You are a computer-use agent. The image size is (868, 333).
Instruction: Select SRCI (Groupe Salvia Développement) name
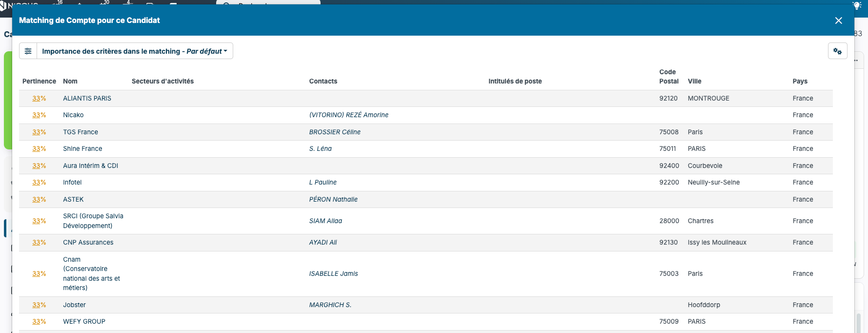[93, 221]
